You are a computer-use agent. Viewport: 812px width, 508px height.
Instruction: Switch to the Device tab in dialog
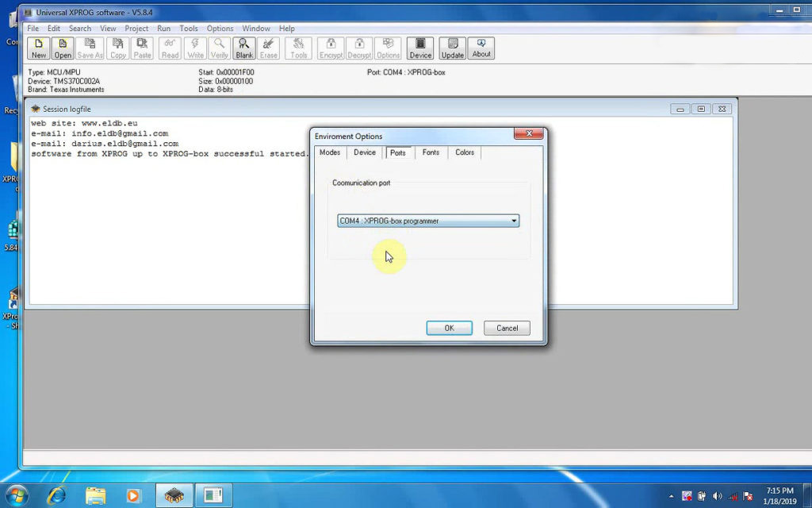pyautogui.click(x=365, y=152)
